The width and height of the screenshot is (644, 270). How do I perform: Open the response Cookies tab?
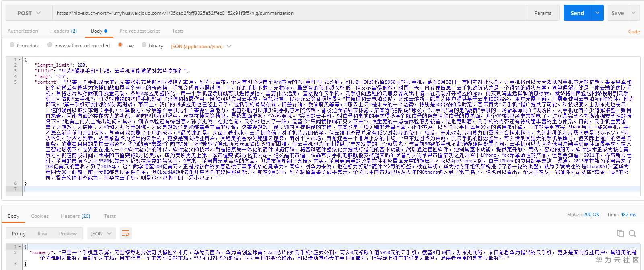point(40,216)
